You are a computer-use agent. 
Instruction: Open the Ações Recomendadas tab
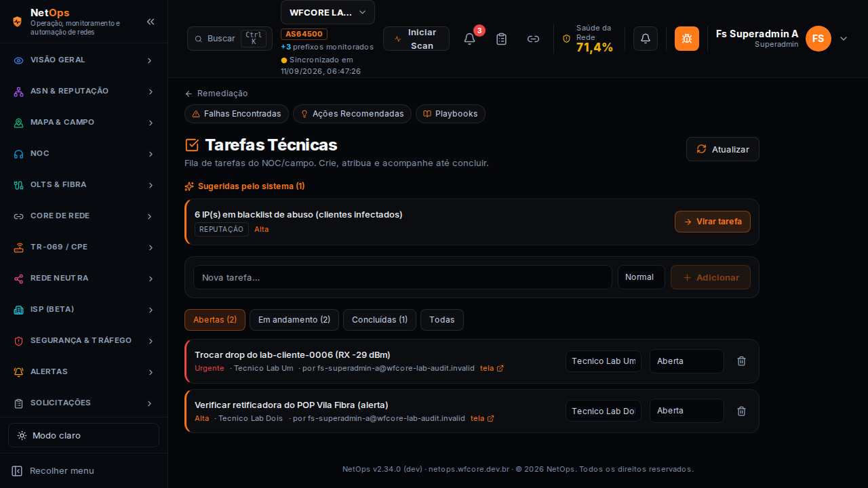tap(352, 114)
